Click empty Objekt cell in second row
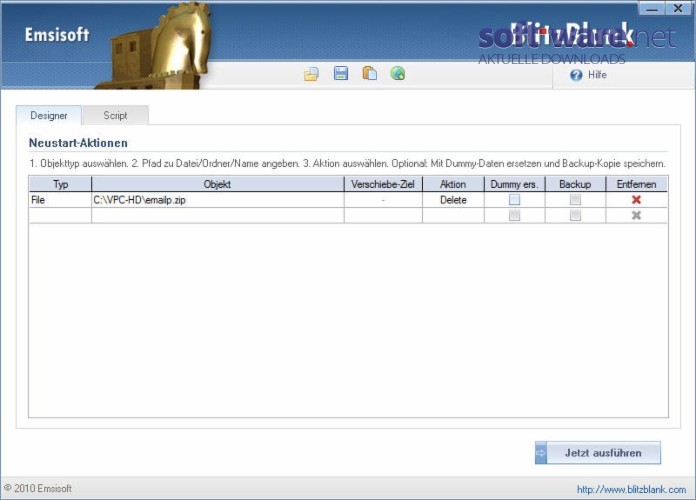This screenshot has width=696, height=500. 218,215
